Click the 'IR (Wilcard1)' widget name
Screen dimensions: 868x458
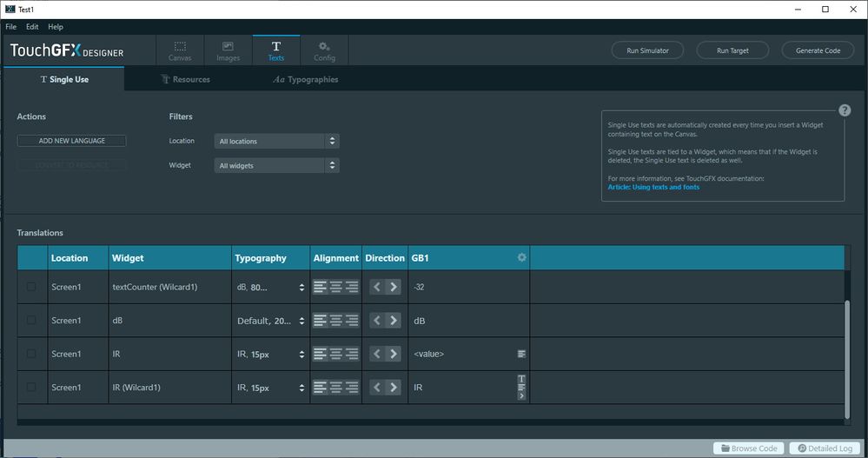pos(136,387)
